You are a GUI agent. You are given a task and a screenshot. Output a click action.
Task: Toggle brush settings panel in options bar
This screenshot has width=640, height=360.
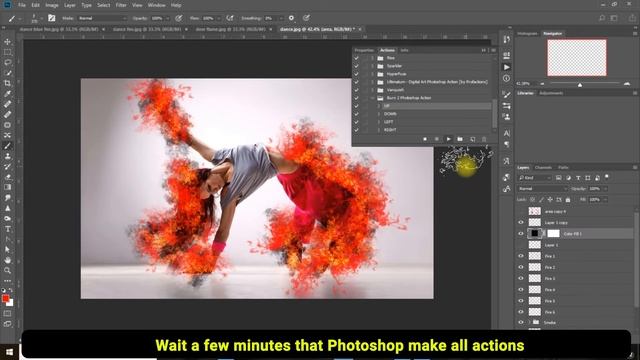click(x=51, y=18)
